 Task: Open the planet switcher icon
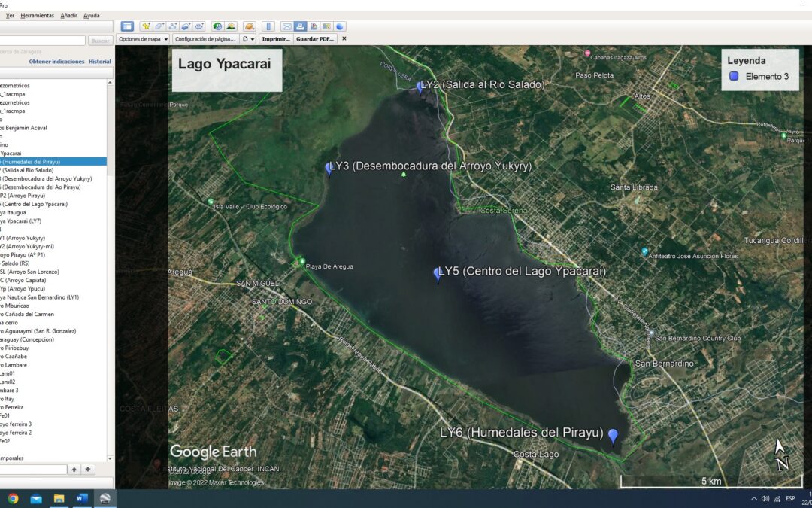pyautogui.click(x=249, y=26)
